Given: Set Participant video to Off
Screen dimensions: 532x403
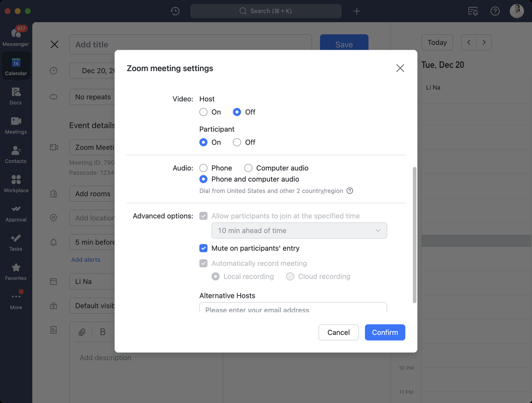Looking at the screenshot, I should pyautogui.click(x=237, y=142).
